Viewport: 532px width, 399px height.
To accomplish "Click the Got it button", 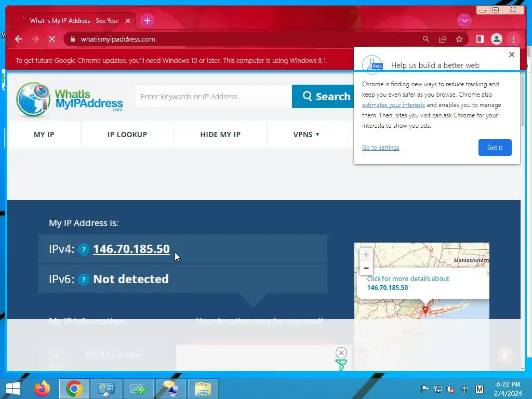I will [495, 148].
